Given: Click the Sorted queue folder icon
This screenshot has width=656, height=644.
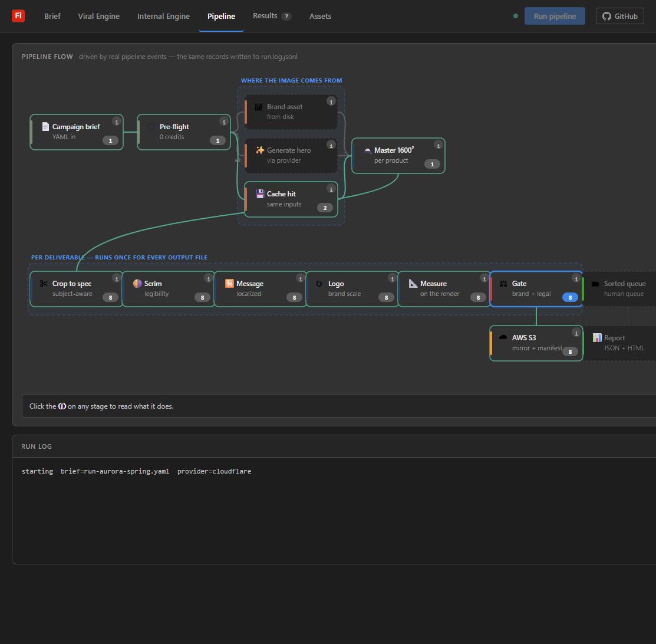Looking at the screenshot, I should click(595, 284).
